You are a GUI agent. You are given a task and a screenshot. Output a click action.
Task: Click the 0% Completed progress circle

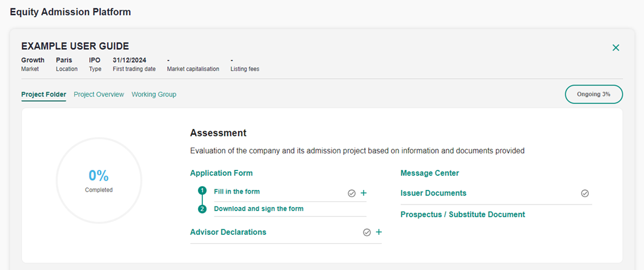pos(99,181)
